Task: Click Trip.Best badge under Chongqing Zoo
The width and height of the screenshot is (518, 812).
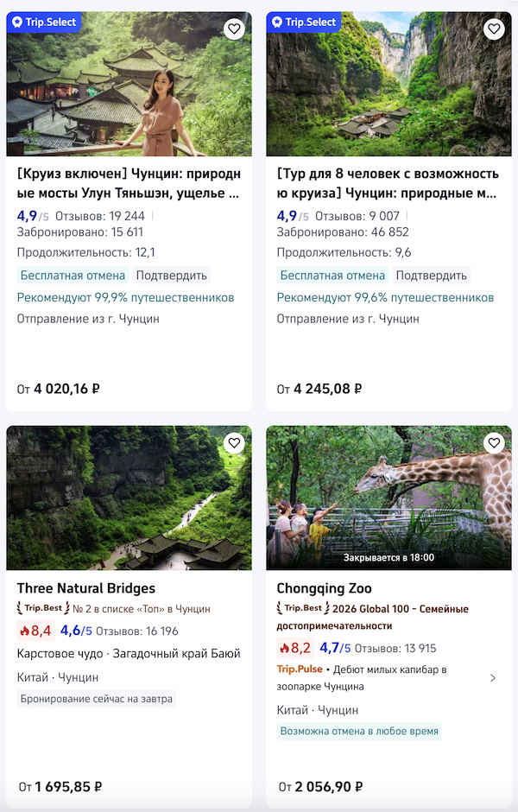Action: click(x=301, y=608)
